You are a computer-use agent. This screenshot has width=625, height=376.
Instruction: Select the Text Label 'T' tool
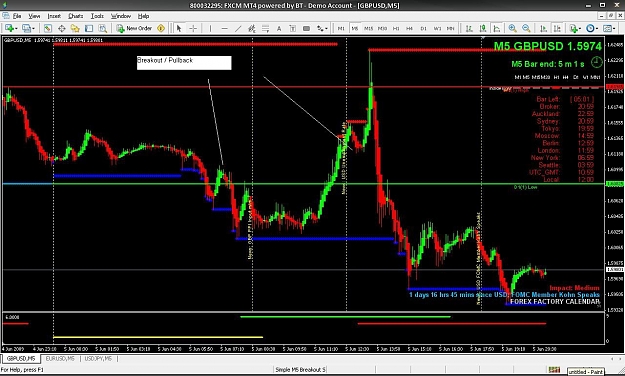pos(293,28)
